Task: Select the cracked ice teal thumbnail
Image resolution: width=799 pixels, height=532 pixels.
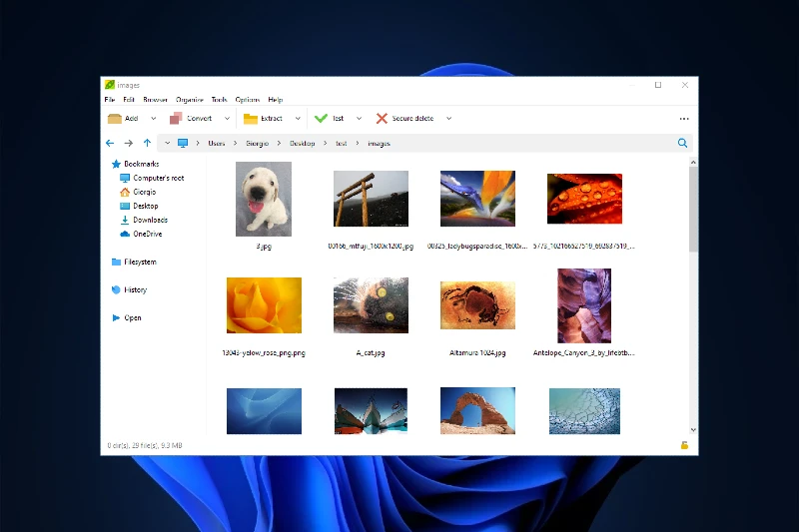Action: point(584,411)
